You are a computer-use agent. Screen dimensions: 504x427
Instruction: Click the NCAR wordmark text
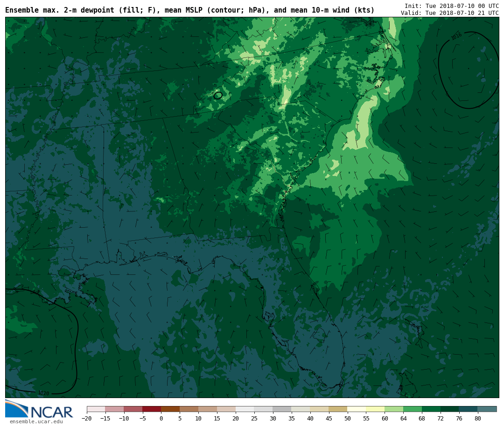pyautogui.click(x=51, y=412)
